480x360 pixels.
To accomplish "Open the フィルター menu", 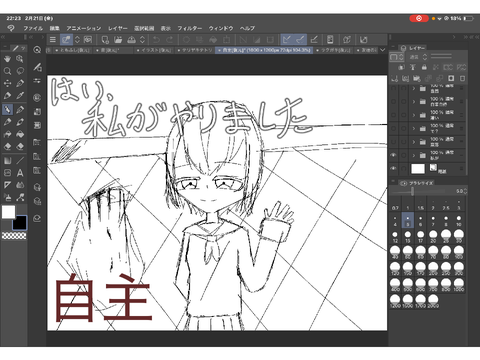I will coord(189,28).
